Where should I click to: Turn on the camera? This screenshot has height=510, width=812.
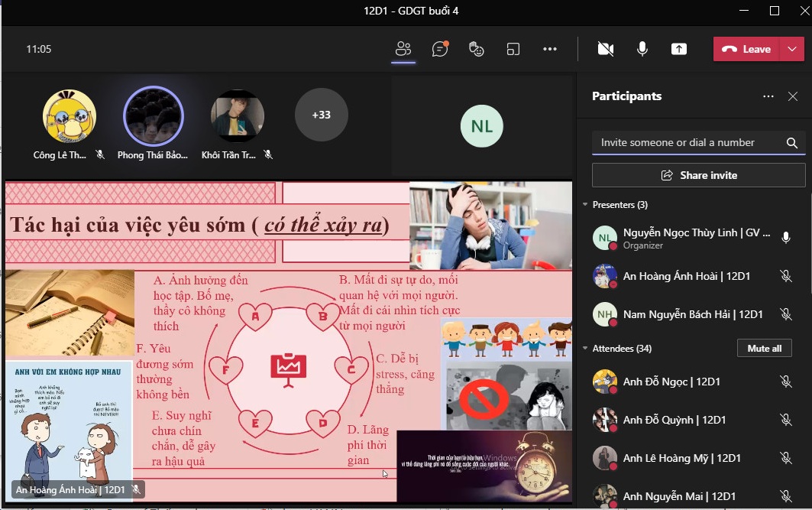coord(606,49)
